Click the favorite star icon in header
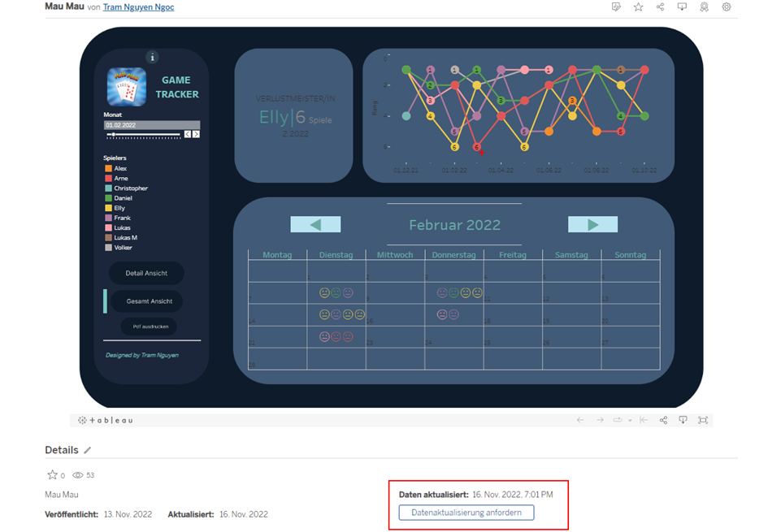 [x=638, y=6]
